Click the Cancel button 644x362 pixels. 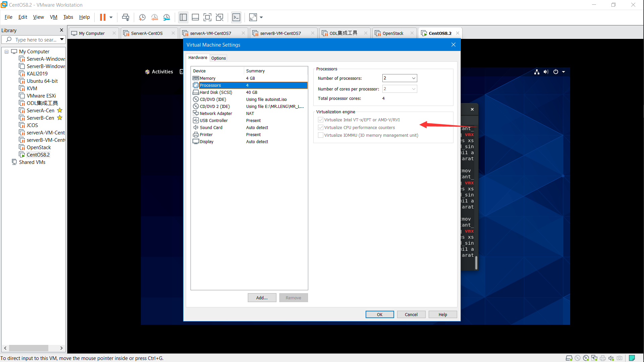411,314
